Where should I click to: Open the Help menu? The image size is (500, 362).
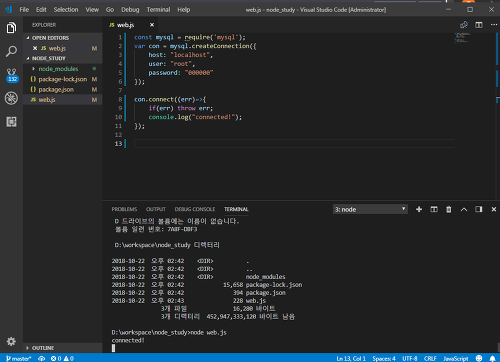point(184,10)
